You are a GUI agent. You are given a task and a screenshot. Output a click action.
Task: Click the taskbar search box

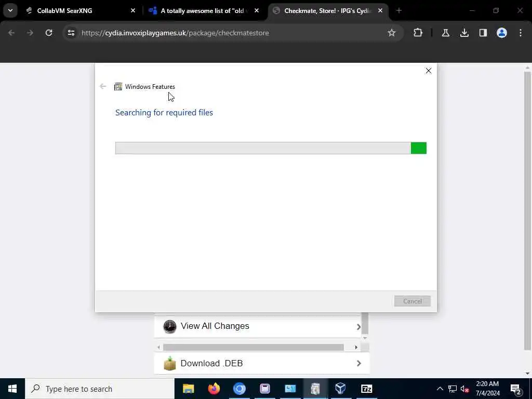tap(100, 389)
